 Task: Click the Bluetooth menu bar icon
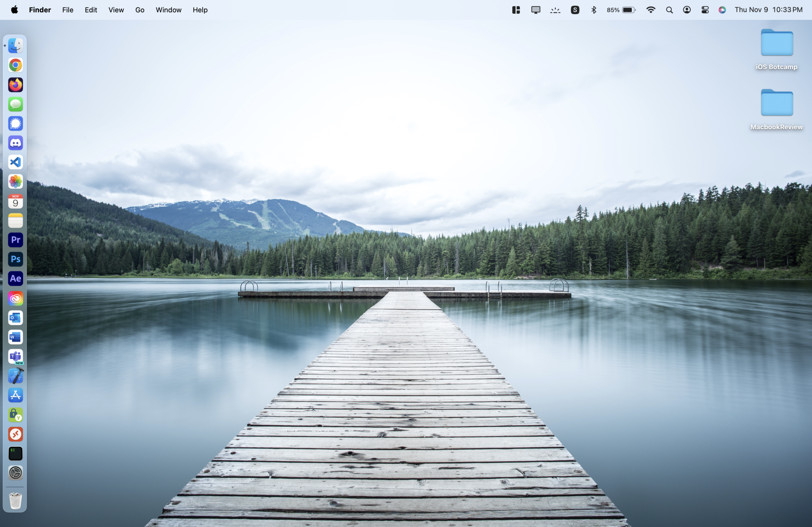[594, 10]
